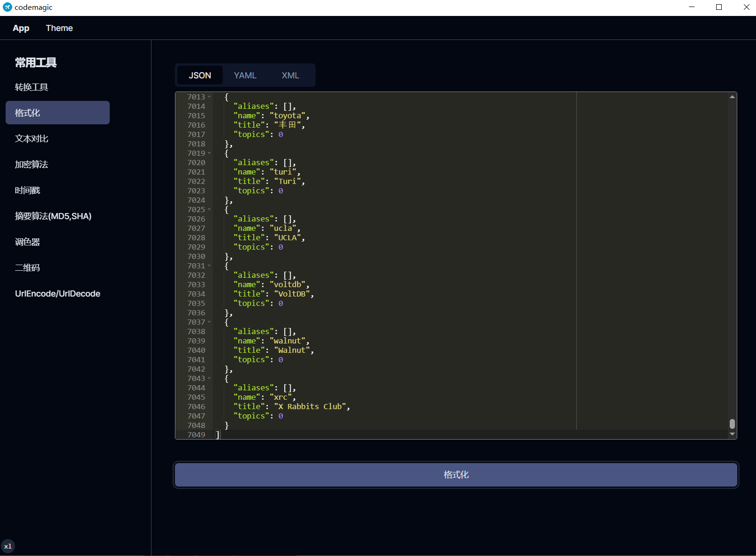Image resolution: width=756 pixels, height=556 pixels.
Task: Switch to the XML tab
Action: pyautogui.click(x=290, y=75)
